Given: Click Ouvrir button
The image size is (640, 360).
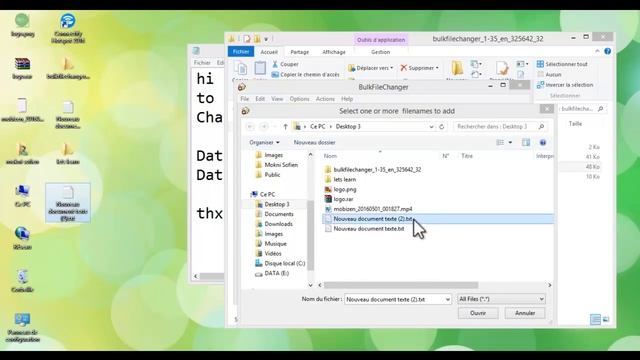Looking at the screenshot, I should (478, 313).
